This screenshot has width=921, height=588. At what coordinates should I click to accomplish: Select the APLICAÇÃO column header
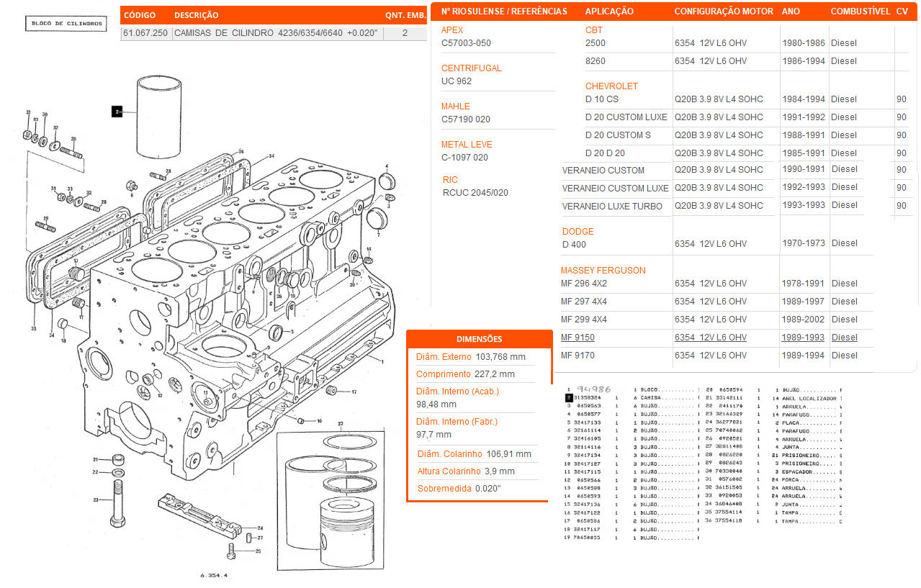[609, 12]
